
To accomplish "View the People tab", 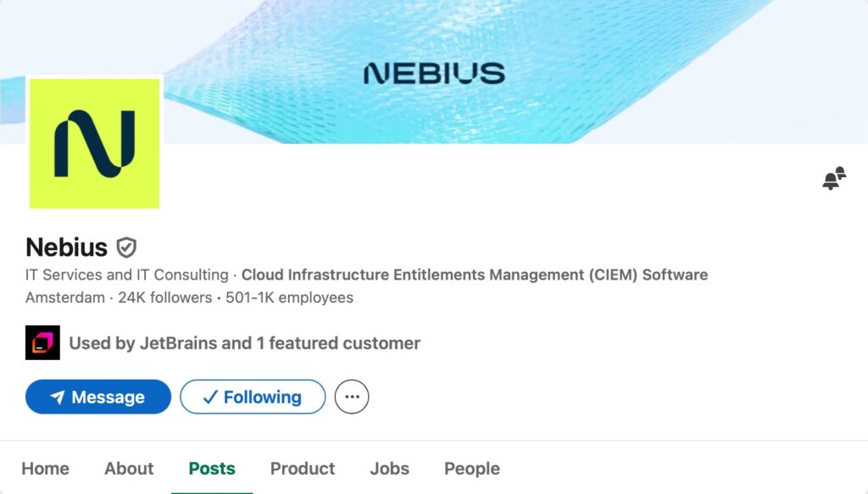I will 472,469.
